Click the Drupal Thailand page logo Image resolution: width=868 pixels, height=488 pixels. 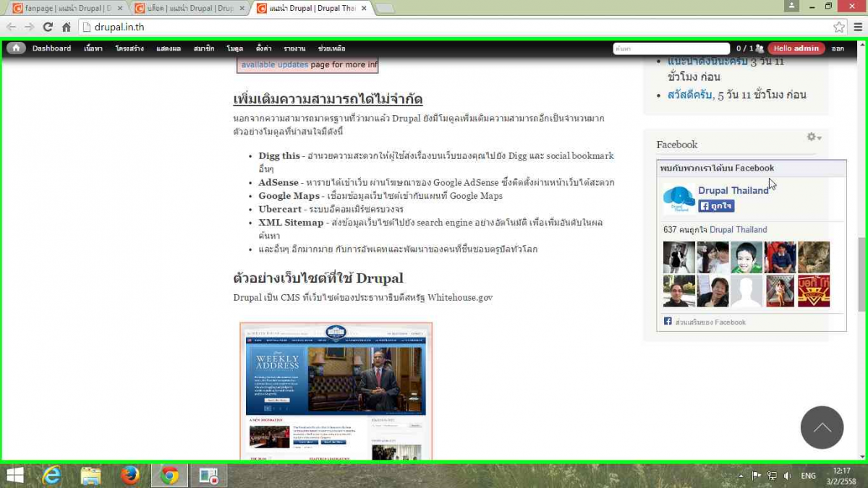pos(678,199)
